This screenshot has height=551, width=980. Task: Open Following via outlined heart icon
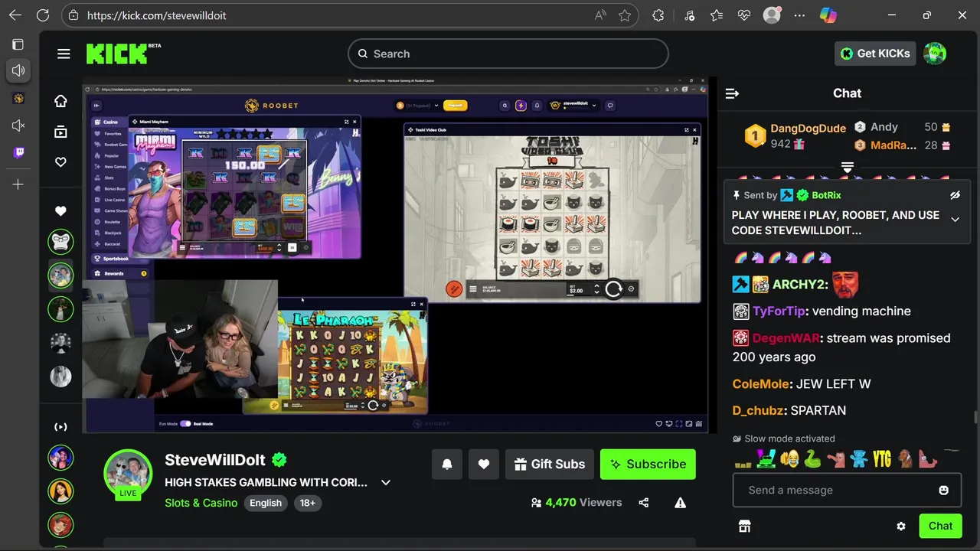60,162
